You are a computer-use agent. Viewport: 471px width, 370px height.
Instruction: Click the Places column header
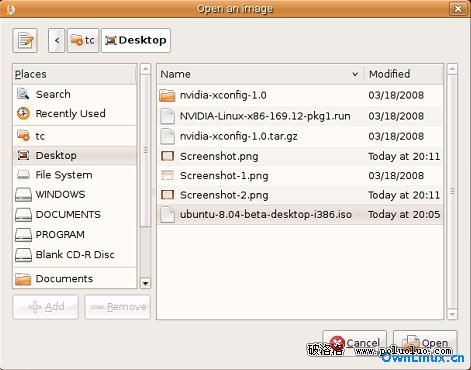click(75, 74)
